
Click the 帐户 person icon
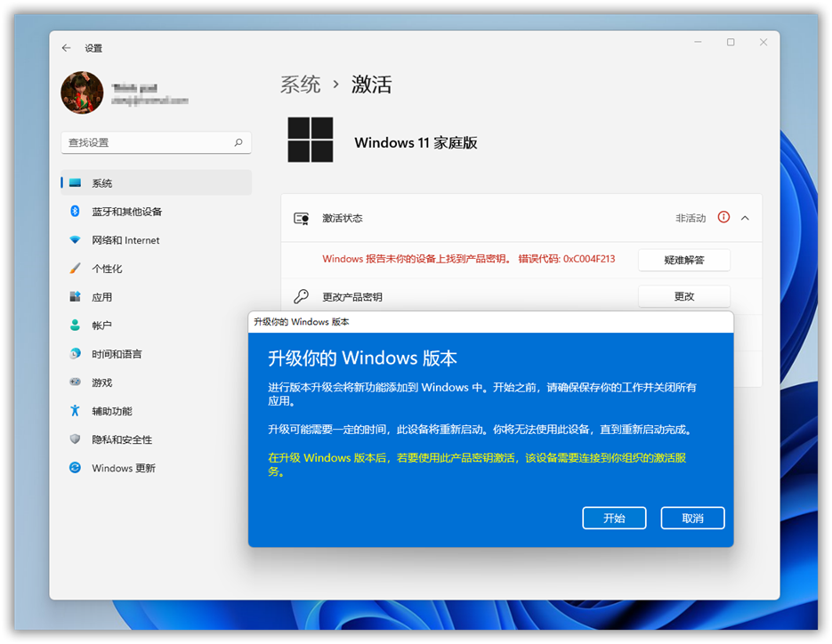click(76, 326)
